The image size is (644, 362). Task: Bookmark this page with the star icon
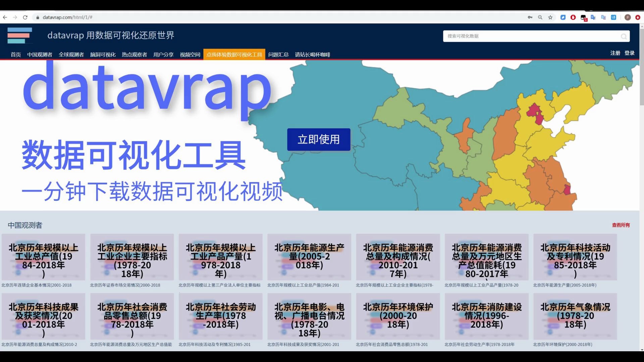tap(550, 17)
